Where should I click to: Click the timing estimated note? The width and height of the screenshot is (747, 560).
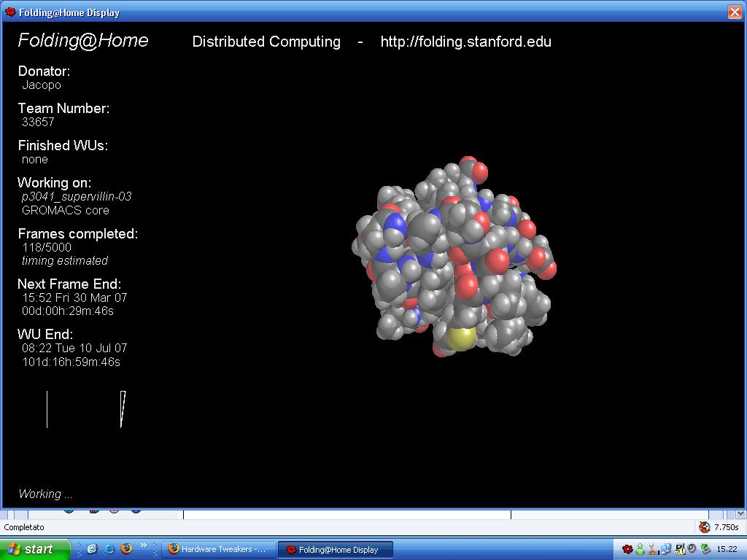coord(65,260)
